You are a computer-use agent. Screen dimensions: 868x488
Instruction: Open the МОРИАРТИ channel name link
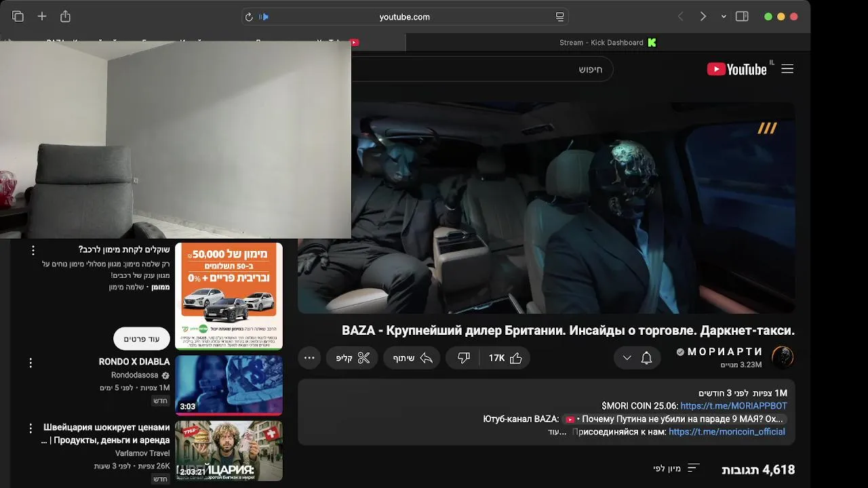[x=725, y=352]
